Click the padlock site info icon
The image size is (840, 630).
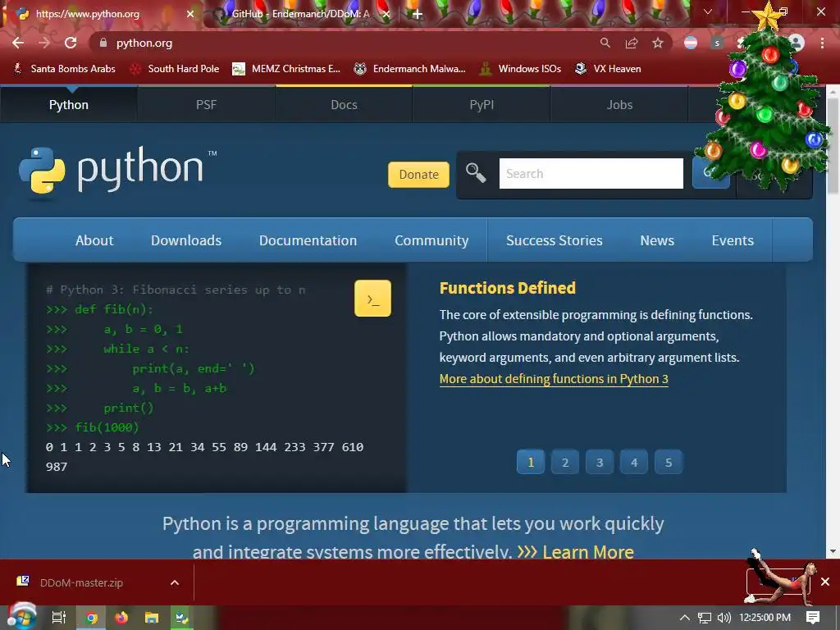pos(103,43)
